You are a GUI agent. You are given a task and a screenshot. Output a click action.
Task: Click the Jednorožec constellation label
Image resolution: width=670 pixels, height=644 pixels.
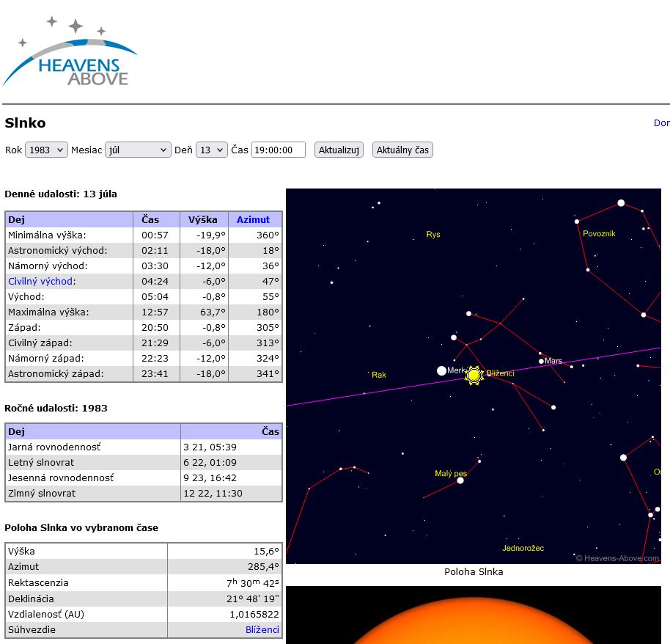(x=523, y=549)
